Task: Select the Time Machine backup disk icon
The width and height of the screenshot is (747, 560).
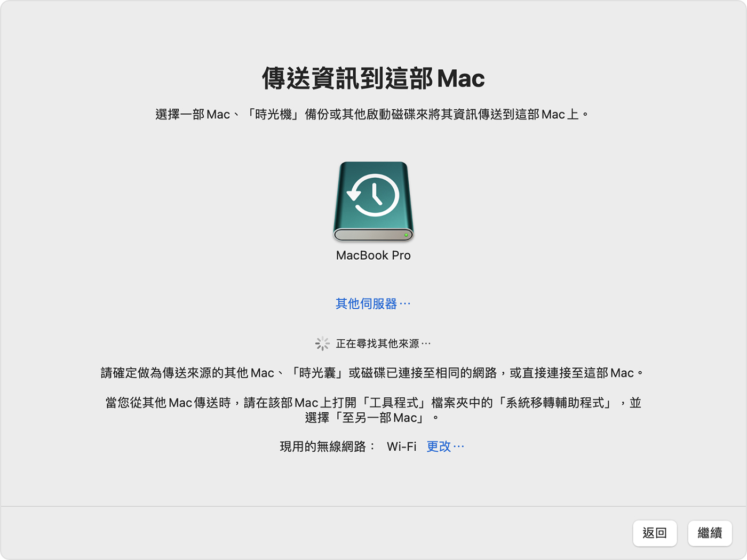Action: [x=373, y=202]
